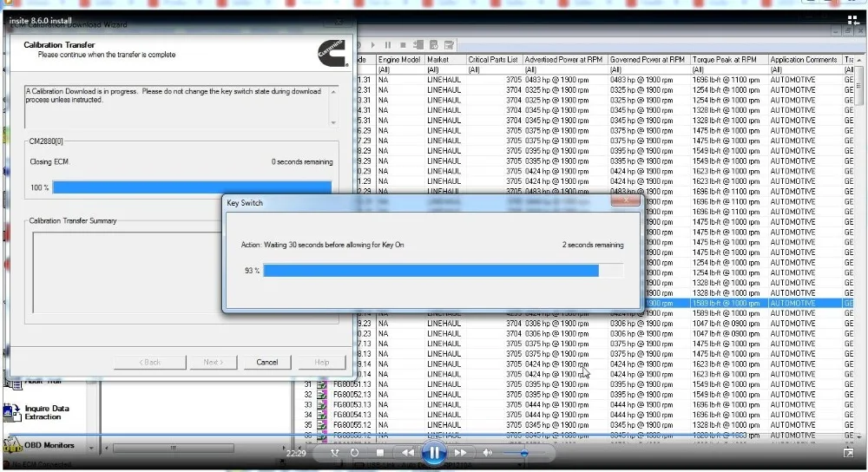
Task: Click the scroll-down arrow of the message box
Action: click(x=333, y=122)
